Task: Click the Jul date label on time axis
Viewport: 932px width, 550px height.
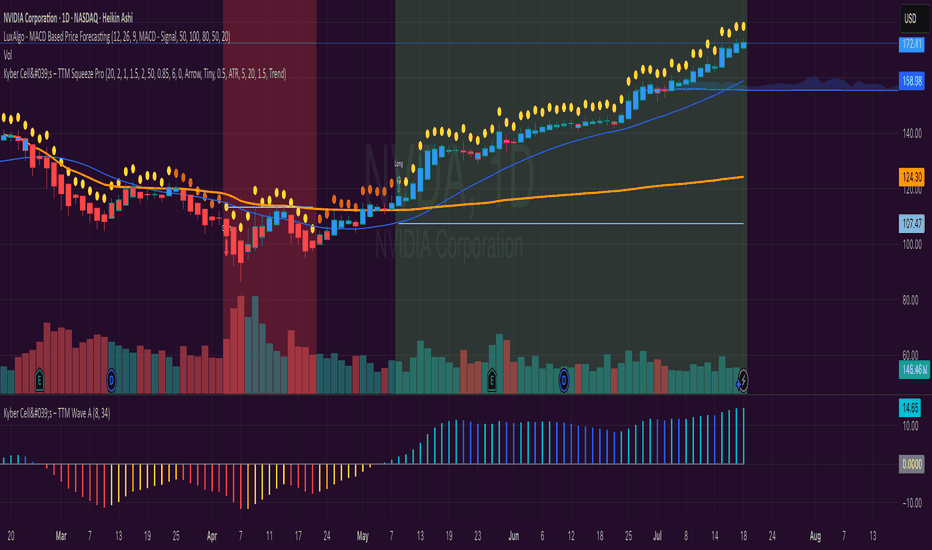Action: pos(657,536)
